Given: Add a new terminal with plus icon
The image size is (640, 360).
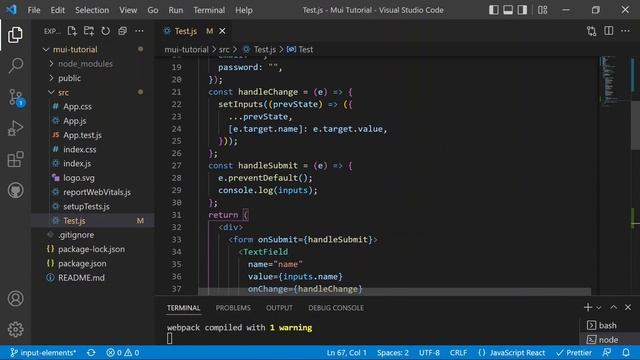Looking at the screenshot, I should (x=587, y=307).
